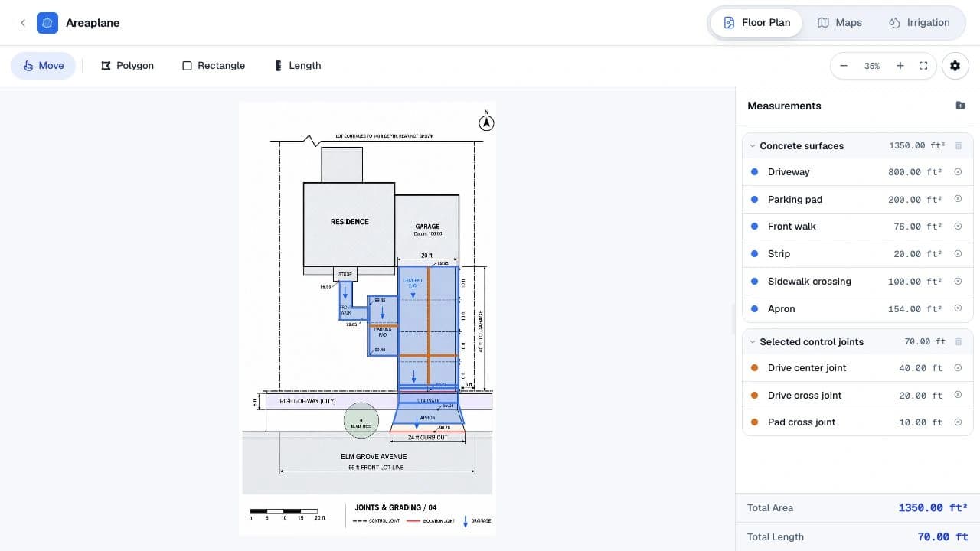The image size is (980, 551).
Task: Click the 1350.00 ft² Total Area value
Action: (x=933, y=507)
